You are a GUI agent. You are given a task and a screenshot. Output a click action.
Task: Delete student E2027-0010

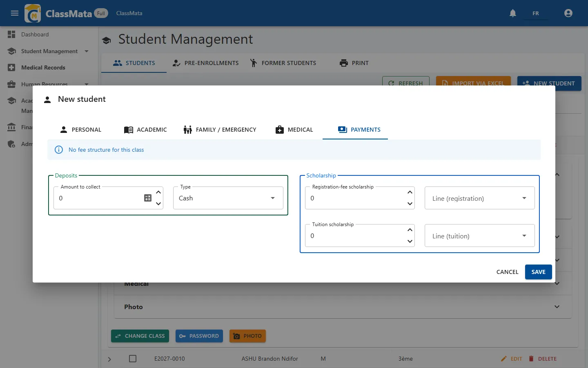click(x=543, y=359)
